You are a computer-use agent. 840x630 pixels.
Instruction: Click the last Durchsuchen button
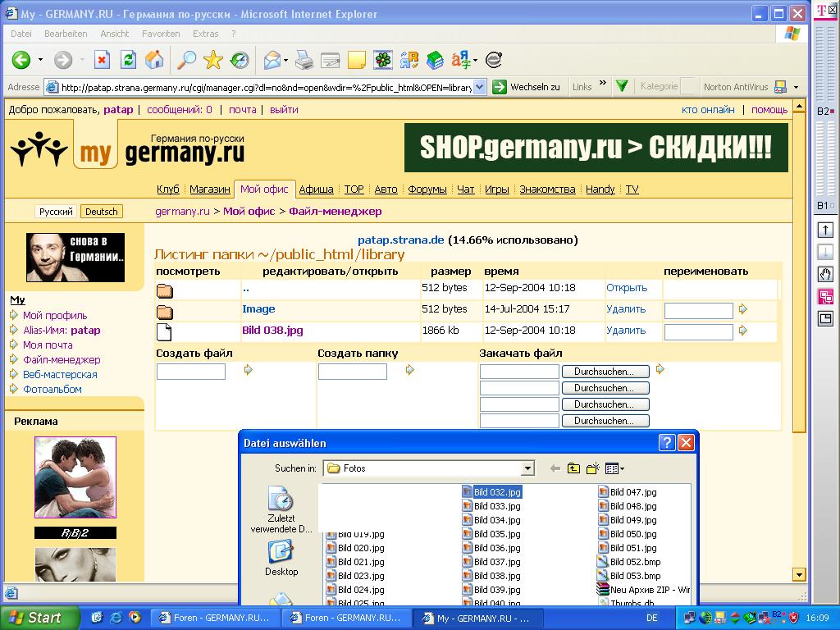point(605,421)
